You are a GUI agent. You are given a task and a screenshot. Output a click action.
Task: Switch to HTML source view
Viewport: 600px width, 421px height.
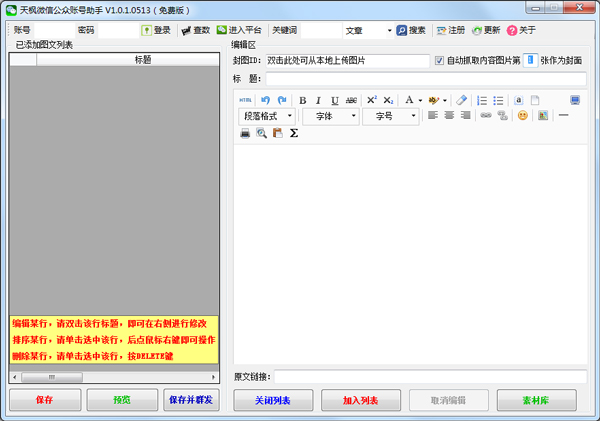(x=246, y=100)
